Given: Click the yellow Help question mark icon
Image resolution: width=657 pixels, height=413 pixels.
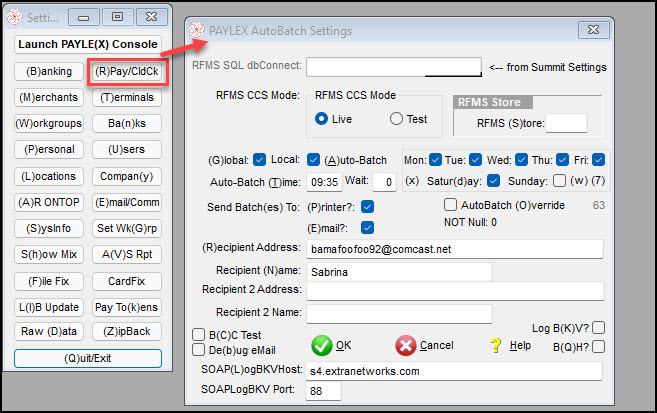Looking at the screenshot, I should [495, 345].
